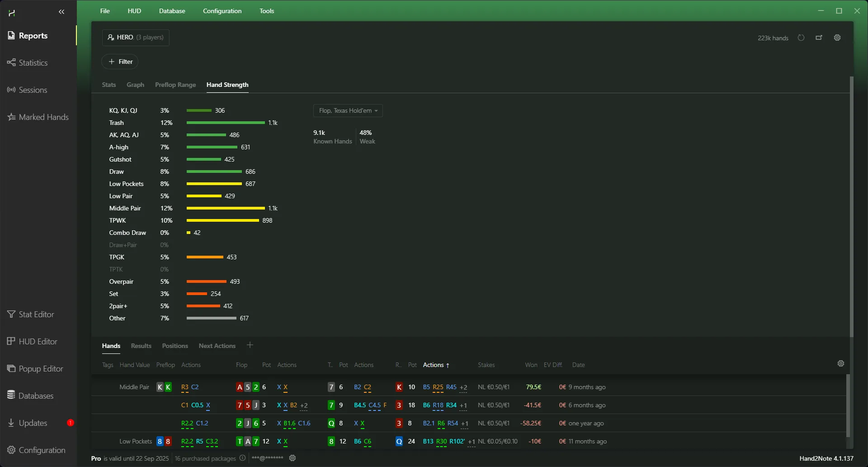Expand the Flop, Texas Hold'em dropdown
Image resolution: width=868 pixels, height=467 pixels.
348,111
